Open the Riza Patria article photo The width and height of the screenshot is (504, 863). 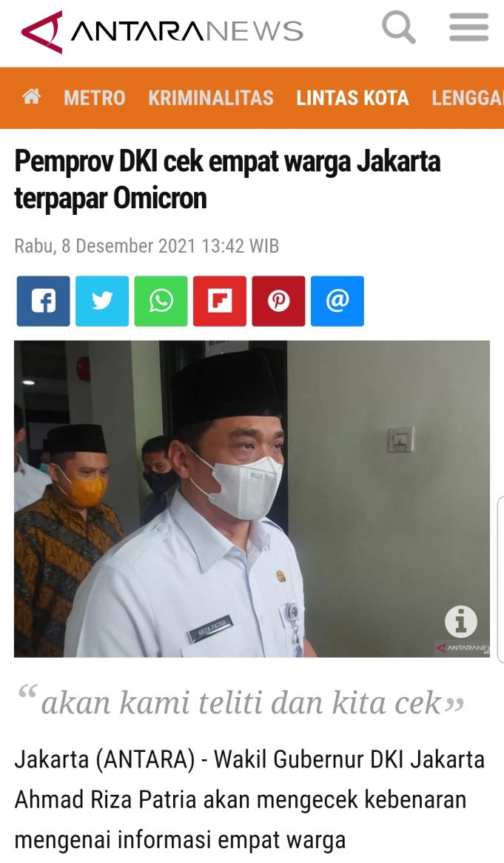(x=252, y=499)
